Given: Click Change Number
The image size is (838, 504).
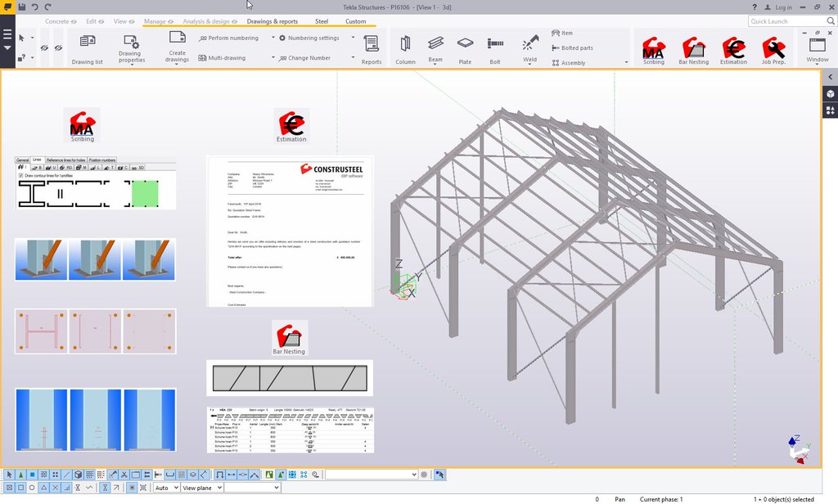Looking at the screenshot, I should click(x=304, y=58).
